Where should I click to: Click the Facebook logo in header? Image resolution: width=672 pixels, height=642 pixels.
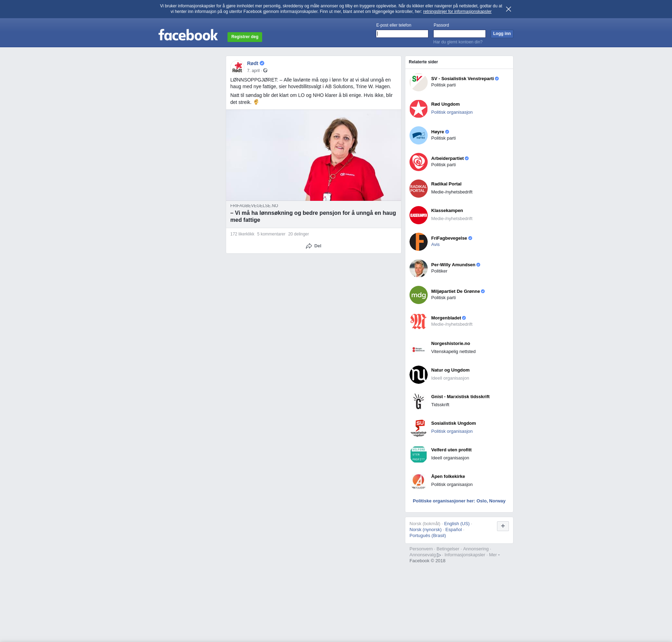pos(188,35)
